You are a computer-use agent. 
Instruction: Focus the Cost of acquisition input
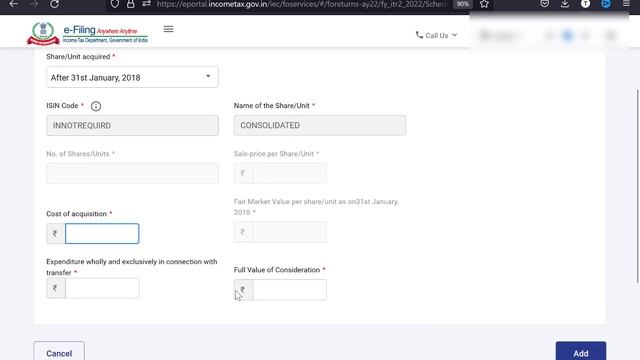(102, 233)
